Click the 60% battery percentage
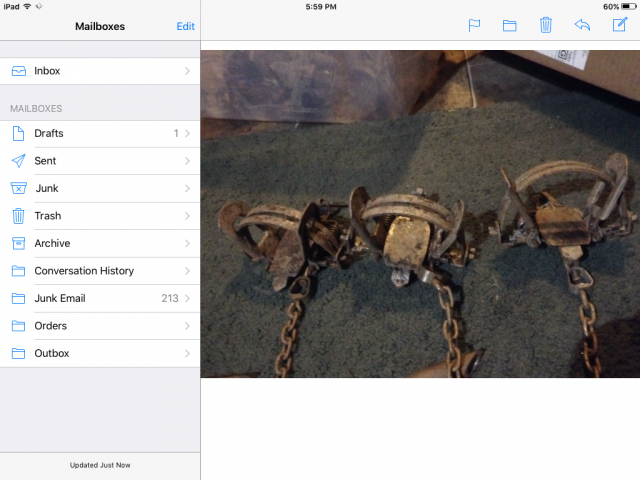The height and width of the screenshot is (480, 640). pos(611,7)
